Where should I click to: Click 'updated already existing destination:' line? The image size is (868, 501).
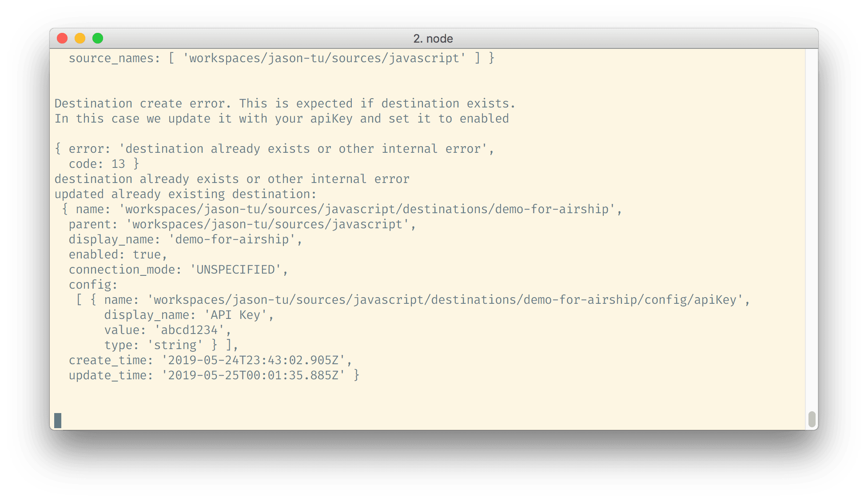tap(185, 194)
